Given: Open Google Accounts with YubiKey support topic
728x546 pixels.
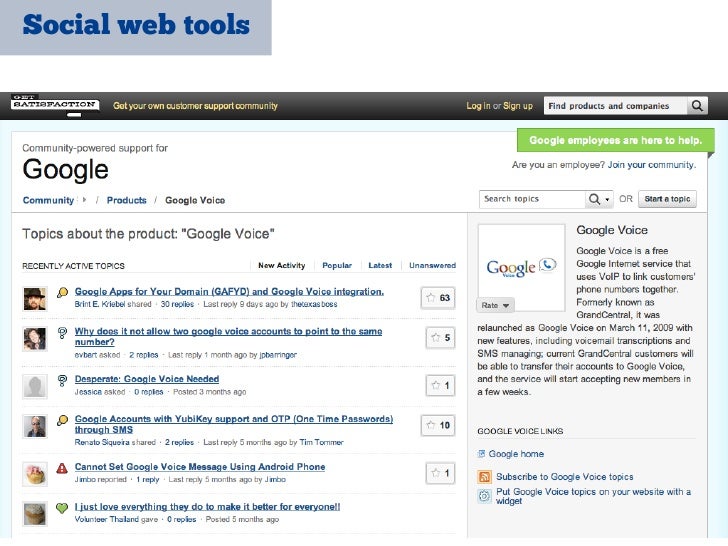Looking at the screenshot, I should pos(234,424).
